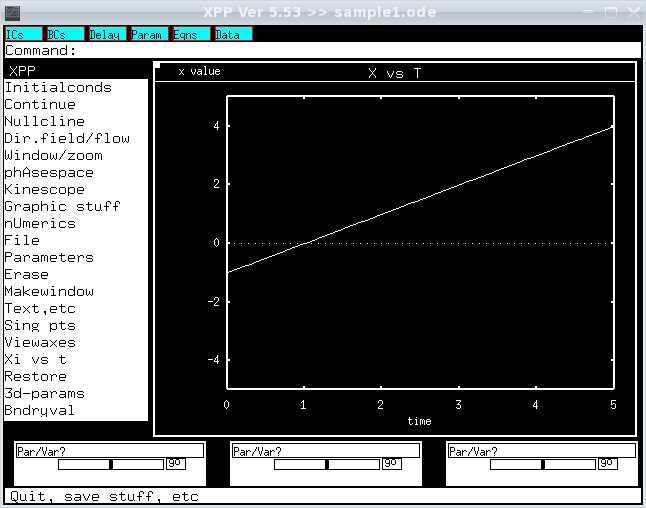Open the BCs window button
Image resolution: width=646 pixels, height=508 pixels.
pyautogui.click(x=66, y=34)
